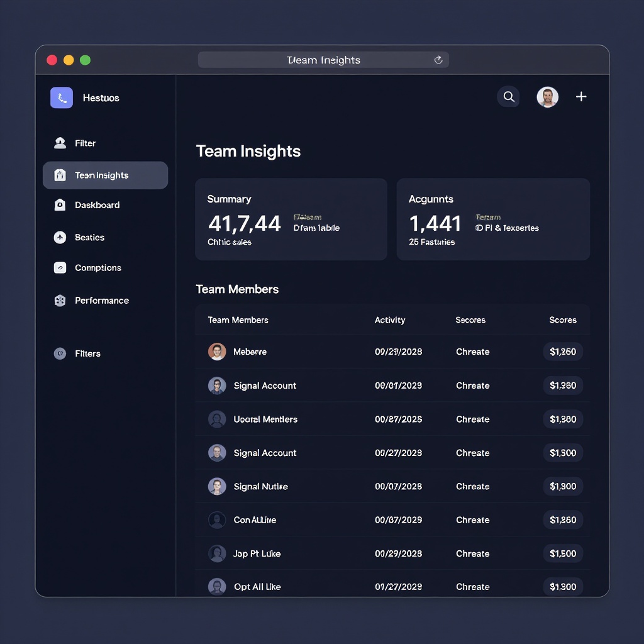Open the search magnifier icon
This screenshot has width=644, height=644.
pyautogui.click(x=508, y=96)
